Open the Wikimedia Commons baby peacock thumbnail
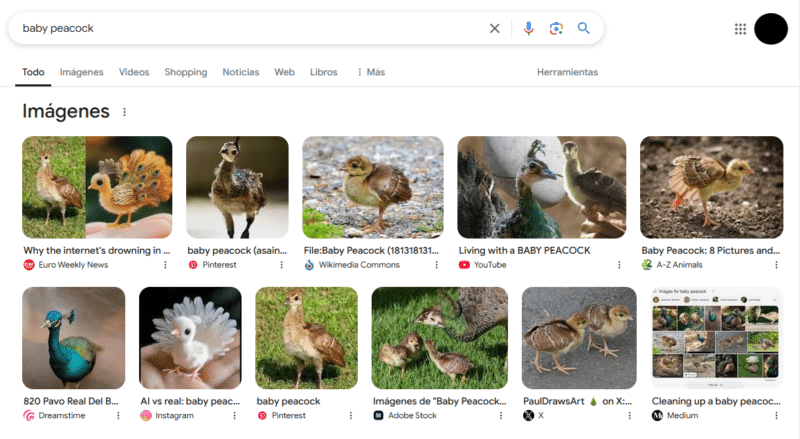Screen dimensions: 800x439 coord(372,187)
